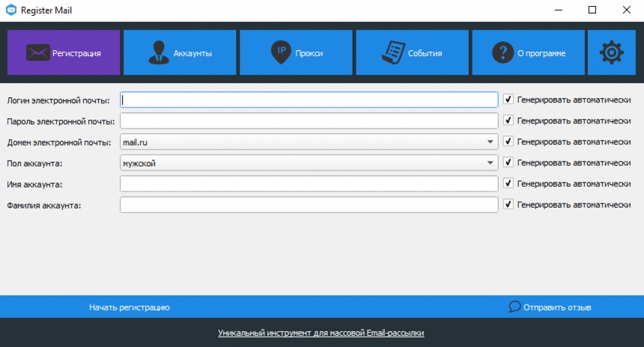
Task: Disable auto-generate for Фамилия аккаунта
Action: 508,204
